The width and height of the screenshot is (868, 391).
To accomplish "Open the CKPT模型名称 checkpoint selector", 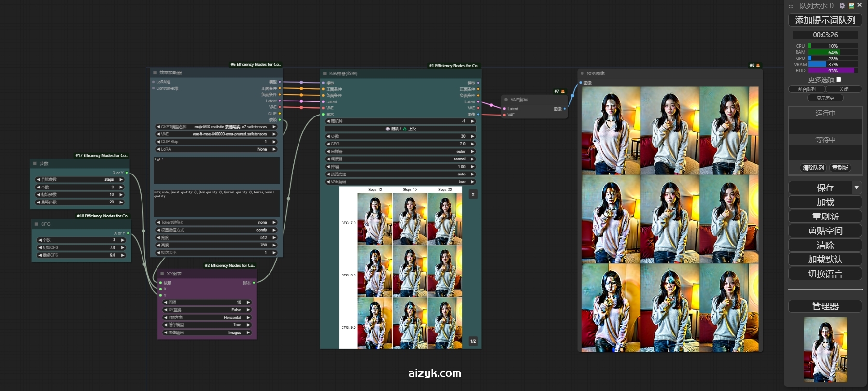I will [216, 127].
